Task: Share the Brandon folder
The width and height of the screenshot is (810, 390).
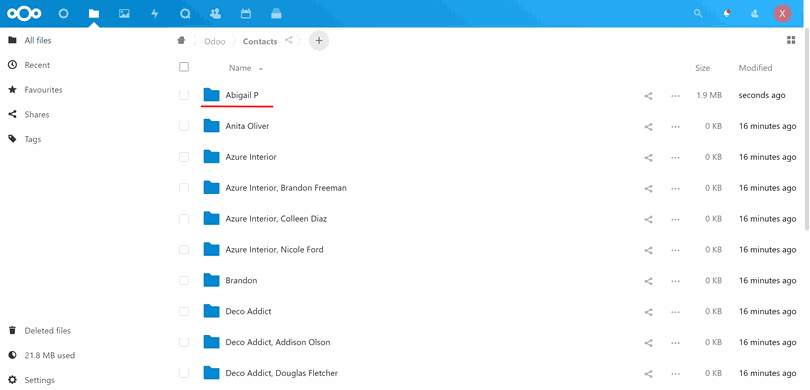Action: coord(648,281)
